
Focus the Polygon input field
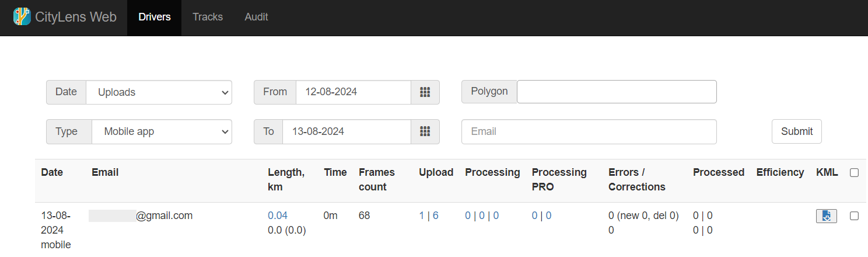pos(617,92)
